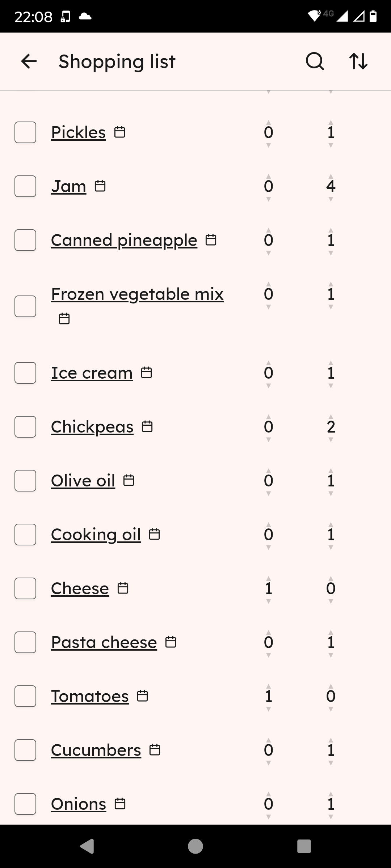Open the Ice cream item link
This screenshot has height=868, width=391.
(92, 373)
